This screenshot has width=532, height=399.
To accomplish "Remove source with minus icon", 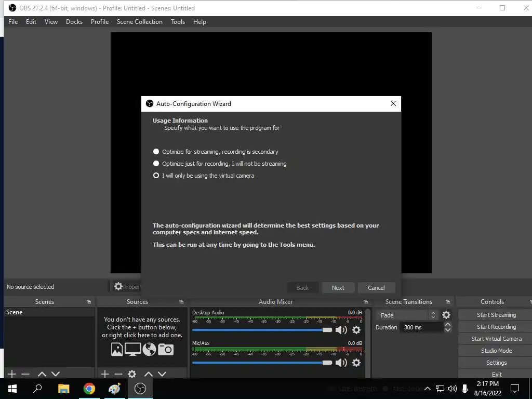I will coord(118,374).
